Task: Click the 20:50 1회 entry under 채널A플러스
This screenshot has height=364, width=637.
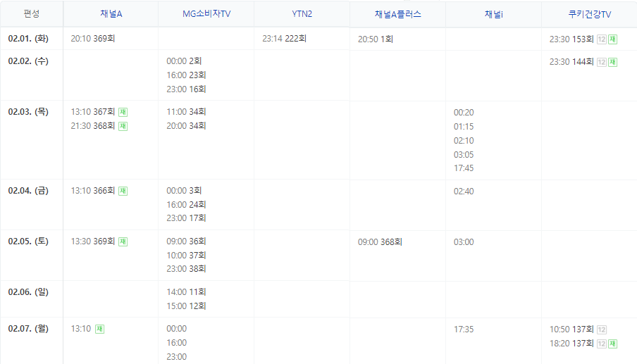Action: [x=376, y=39]
